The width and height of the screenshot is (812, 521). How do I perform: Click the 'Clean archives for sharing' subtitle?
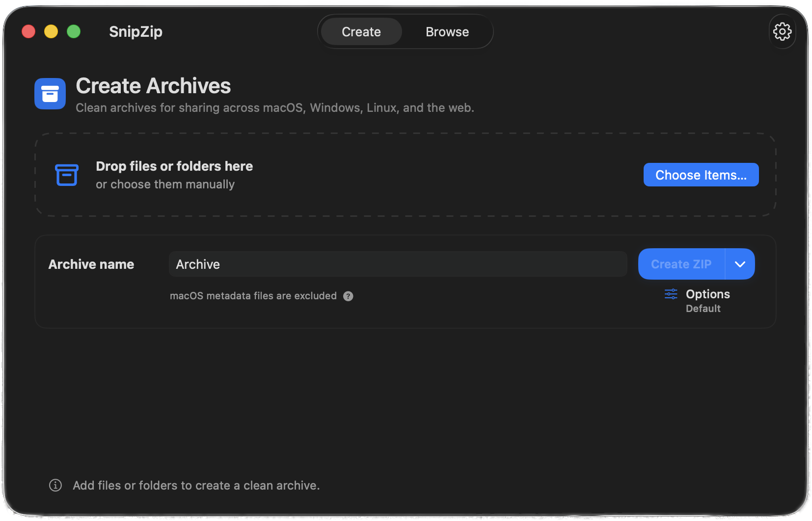pyautogui.click(x=275, y=108)
